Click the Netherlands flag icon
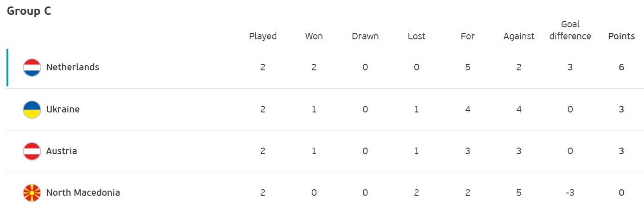644x217 pixels. pyautogui.click(x=32, y=68)
